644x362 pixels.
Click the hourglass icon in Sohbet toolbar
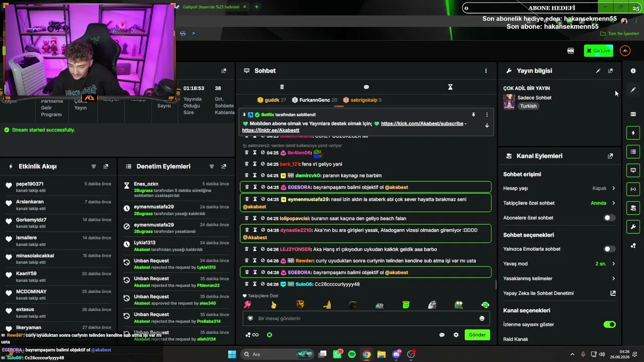click(450, 87)
